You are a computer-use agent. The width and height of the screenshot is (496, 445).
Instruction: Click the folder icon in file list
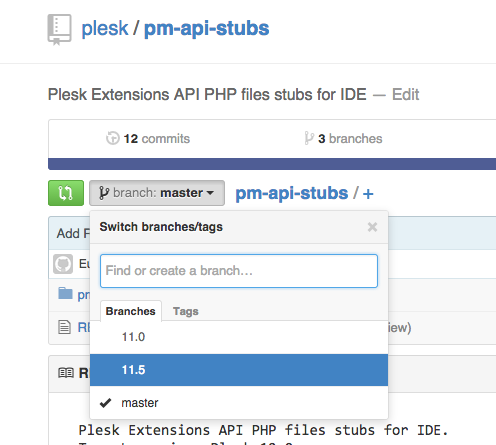click(65, 294)
